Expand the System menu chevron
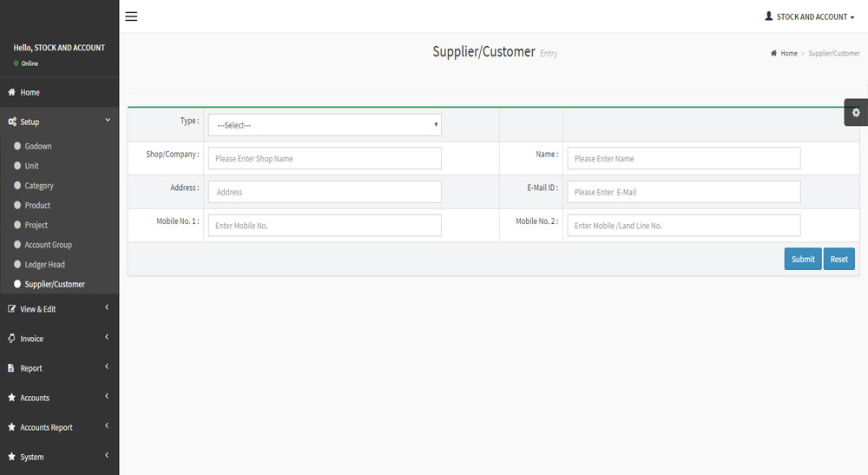This screenshot has width=868, height=475. (x=107, y=455)
